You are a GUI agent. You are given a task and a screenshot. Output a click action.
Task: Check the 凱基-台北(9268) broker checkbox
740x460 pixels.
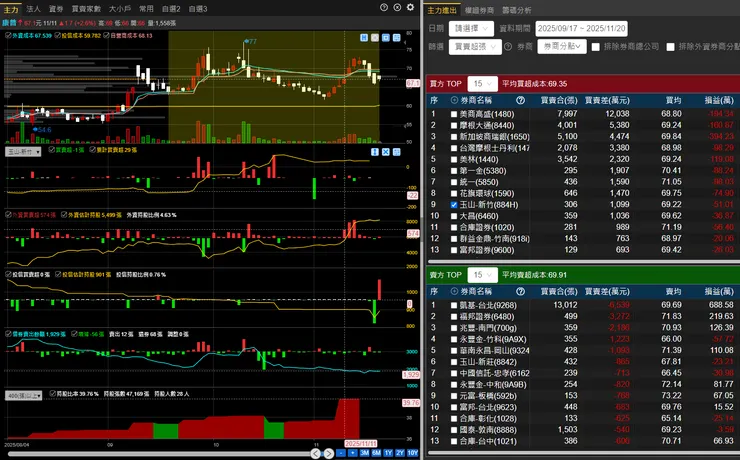tap(454, 305)
